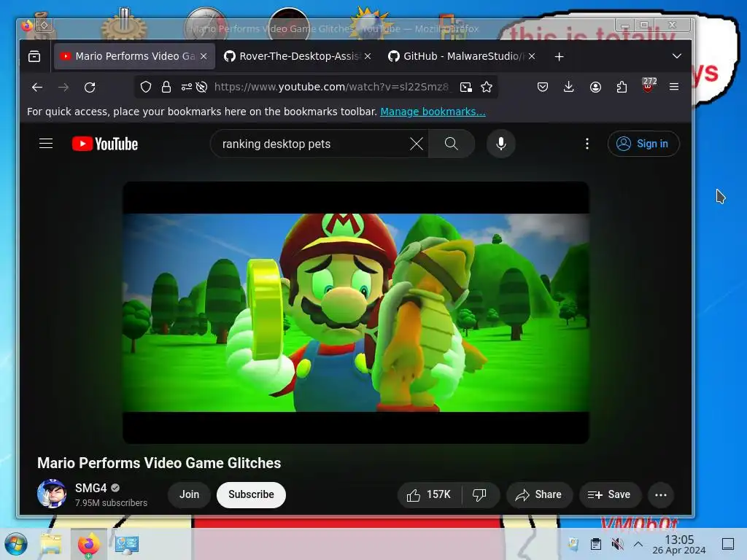This screenshot has width=747, height=560.
Task: Dislike the video
Action: pyautogui.click(x=480, y=495)
